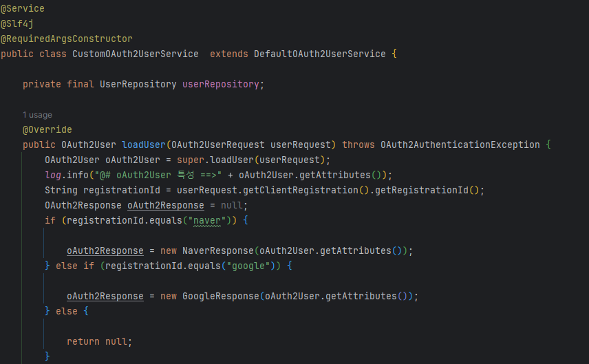
Task: Click the extends keyword
Action: coord(228,54)
